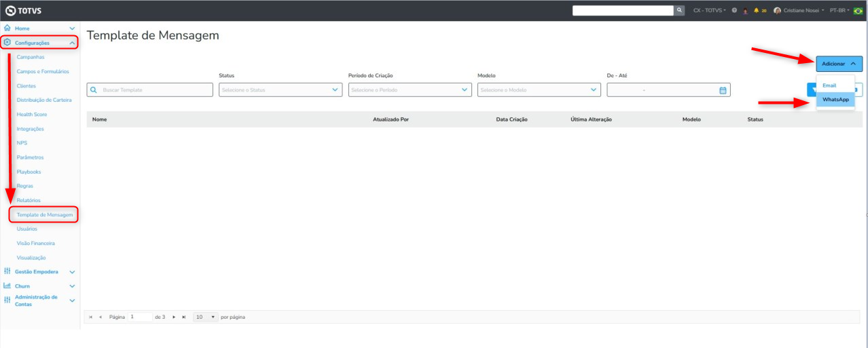The image size is (868, 348).
Task: Click the Home house icon in sidebar
Action: (x=7, y=28)
